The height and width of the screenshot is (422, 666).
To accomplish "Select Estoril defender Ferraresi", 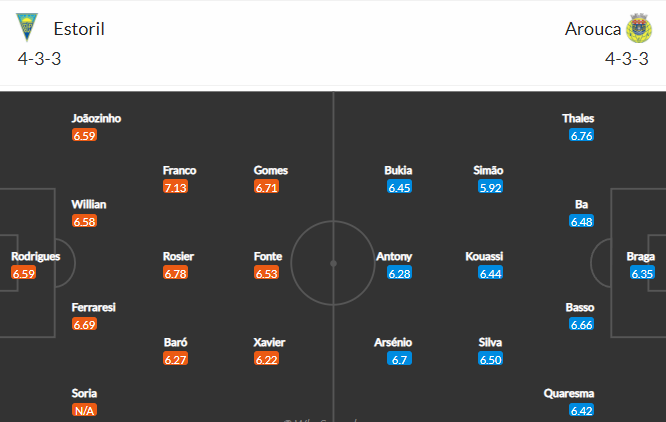I will [x=94, y=307].
